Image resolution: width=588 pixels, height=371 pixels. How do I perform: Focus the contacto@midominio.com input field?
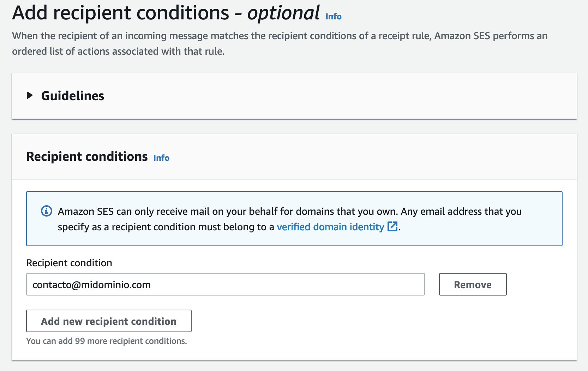point(225,285)
